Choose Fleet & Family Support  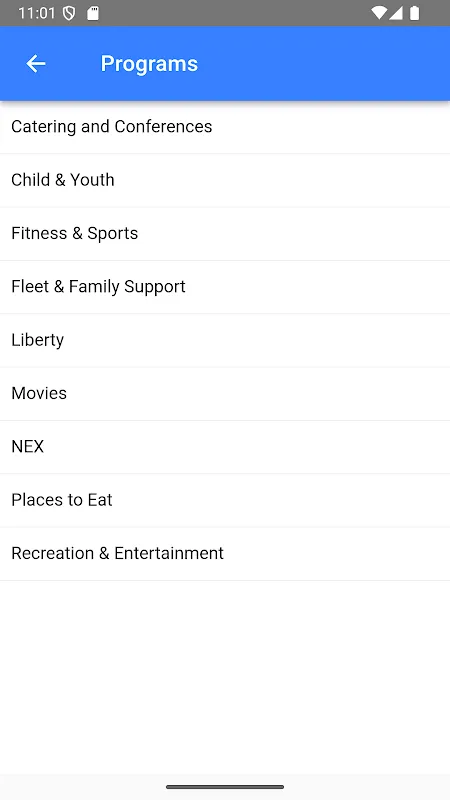pyautogui.click(x=225, y=287)
